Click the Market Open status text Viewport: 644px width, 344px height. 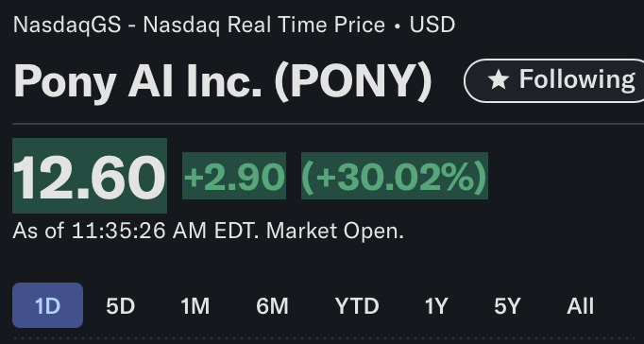[x=335, y=231]
